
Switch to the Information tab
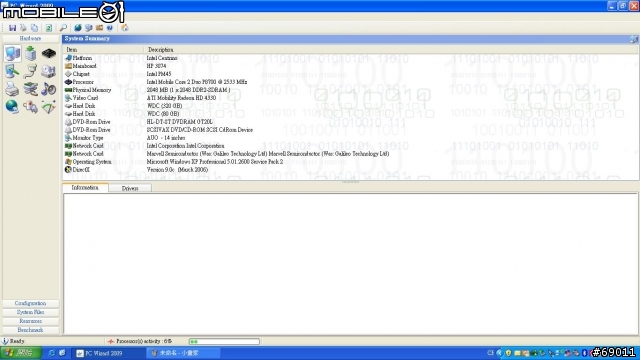85,188
